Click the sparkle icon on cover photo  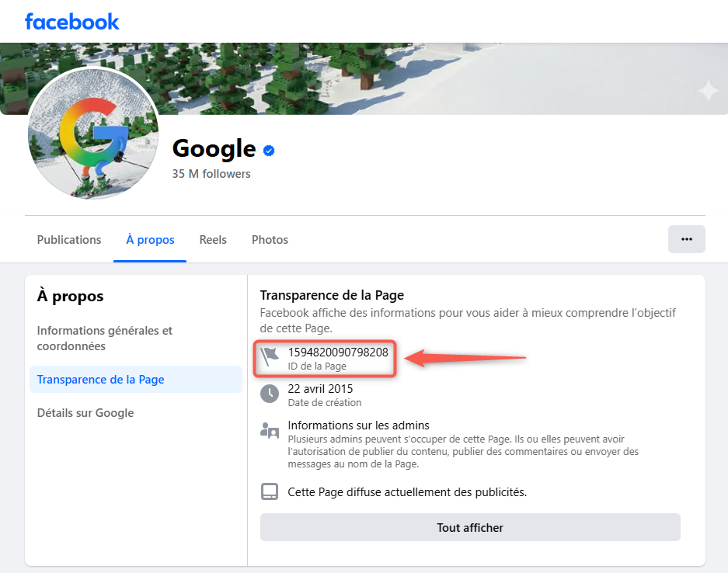pos(708,92)
